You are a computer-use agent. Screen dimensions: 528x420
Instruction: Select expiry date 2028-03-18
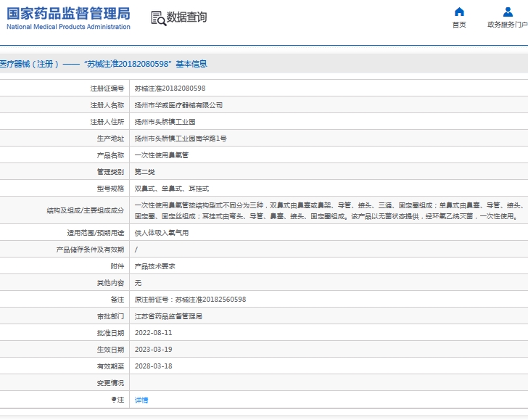click(x=154, y=366)
